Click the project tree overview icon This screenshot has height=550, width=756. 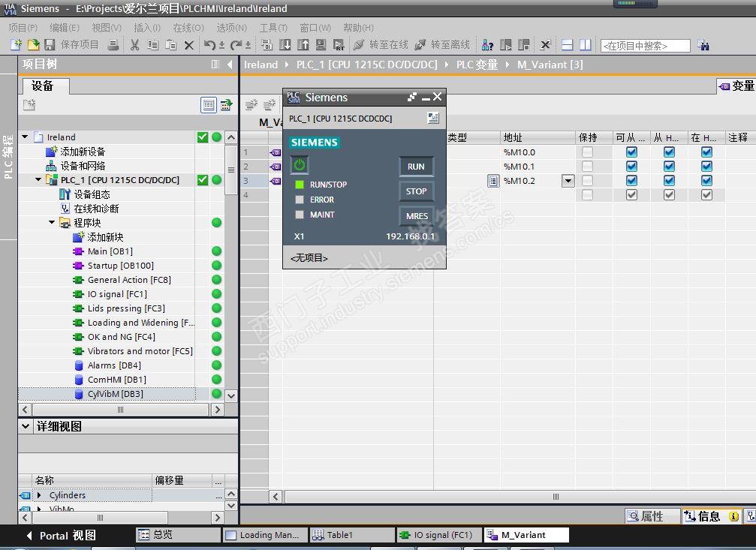coord(209,104)
